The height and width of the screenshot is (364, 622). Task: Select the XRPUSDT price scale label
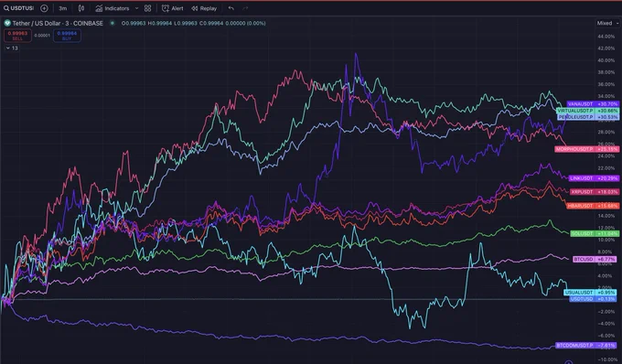[x=595, y=191]
